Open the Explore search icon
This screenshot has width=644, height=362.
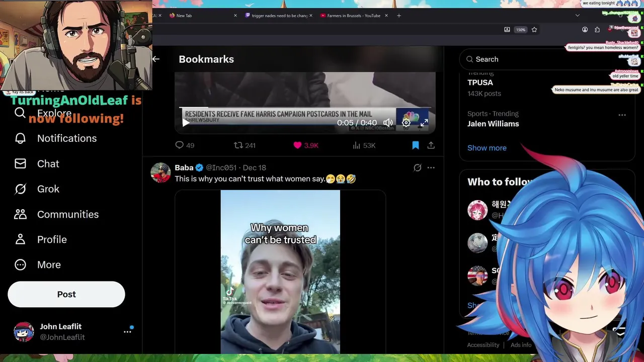20,113
